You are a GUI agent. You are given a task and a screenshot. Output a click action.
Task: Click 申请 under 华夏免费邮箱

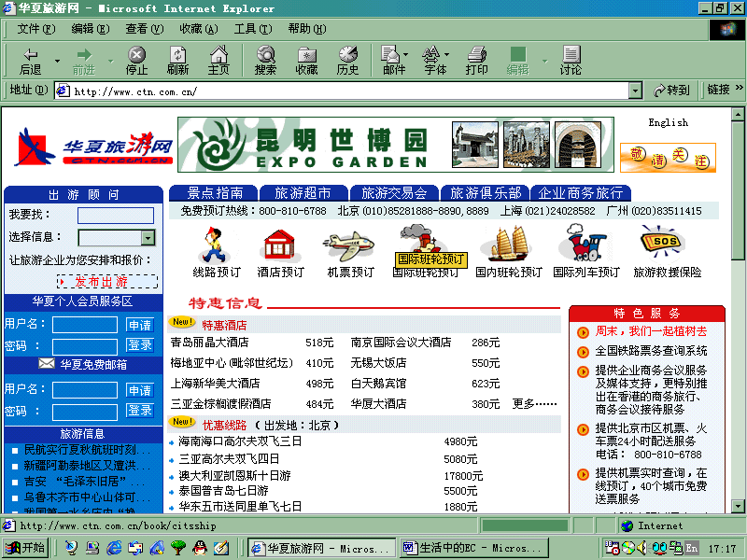(139, 390)
